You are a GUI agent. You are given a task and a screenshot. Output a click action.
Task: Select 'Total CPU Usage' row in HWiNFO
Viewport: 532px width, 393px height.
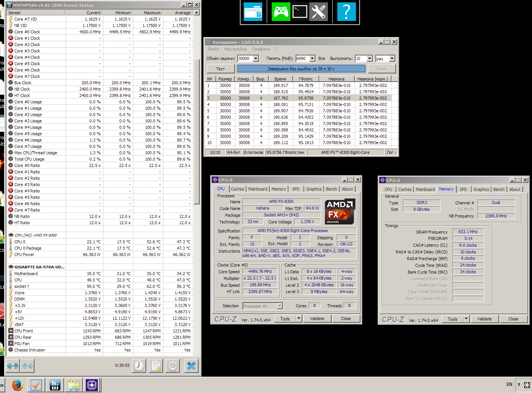click(100, 159)
